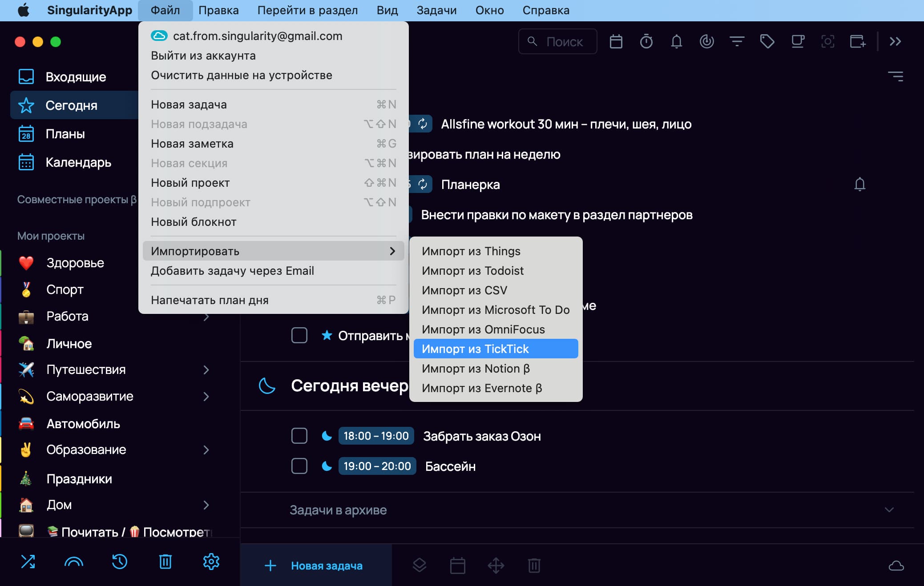
Task: Open the filter lines icon in toolbar
Action: [737, 41]
